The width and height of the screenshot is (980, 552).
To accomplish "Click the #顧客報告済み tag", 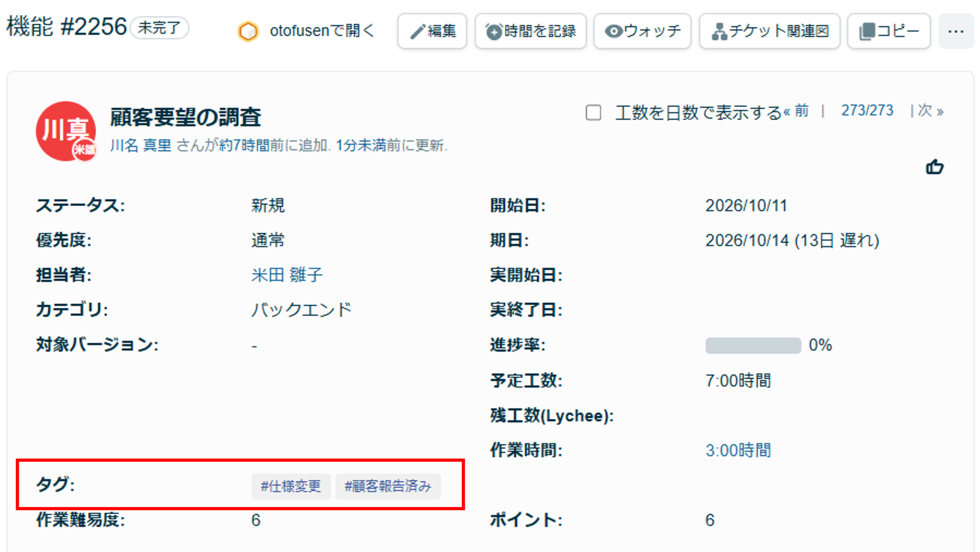I will 388,487.
